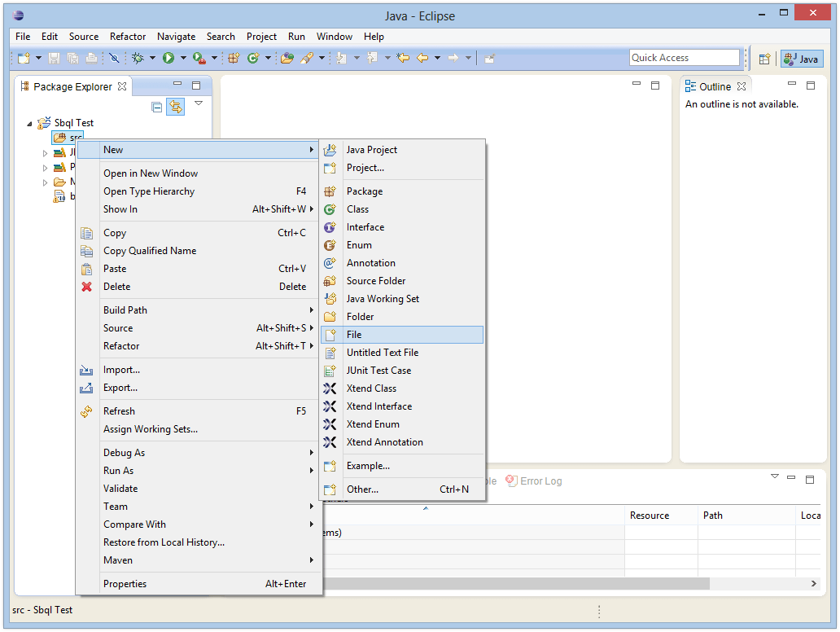840x632 pixels.
Task: Click the Next Annotation toolbar icon
Action: click(341, 58)
